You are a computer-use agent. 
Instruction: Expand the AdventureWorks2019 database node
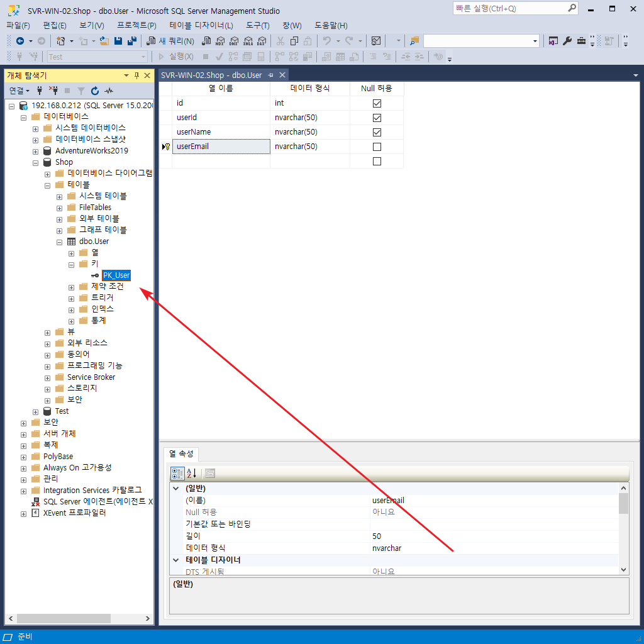36,152
